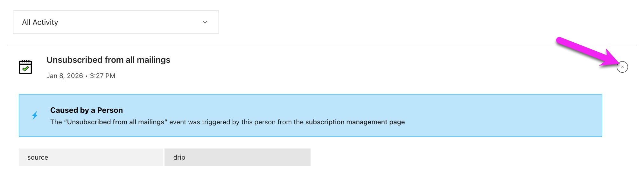644x188 pixels.
Task: Click the Jan 8, 2026 timestamp
Action: tap(65, 76)
